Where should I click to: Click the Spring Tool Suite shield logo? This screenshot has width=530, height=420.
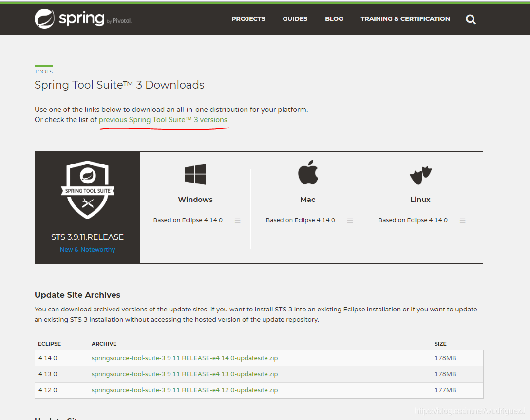[87, 190]
